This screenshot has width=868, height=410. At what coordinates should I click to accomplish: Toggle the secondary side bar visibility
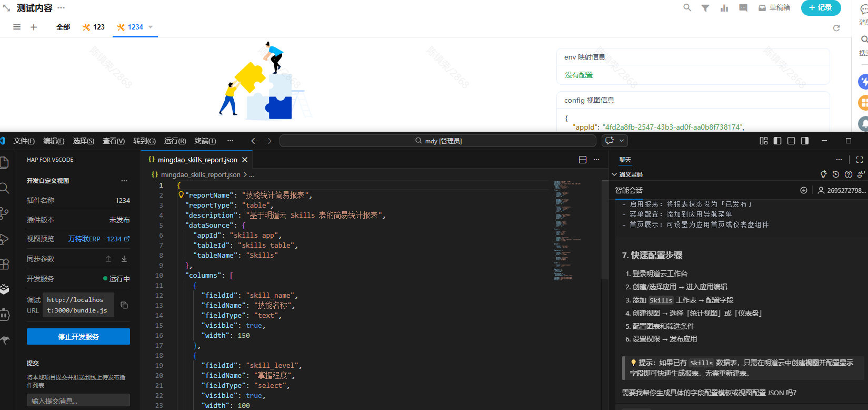point(805,141)
